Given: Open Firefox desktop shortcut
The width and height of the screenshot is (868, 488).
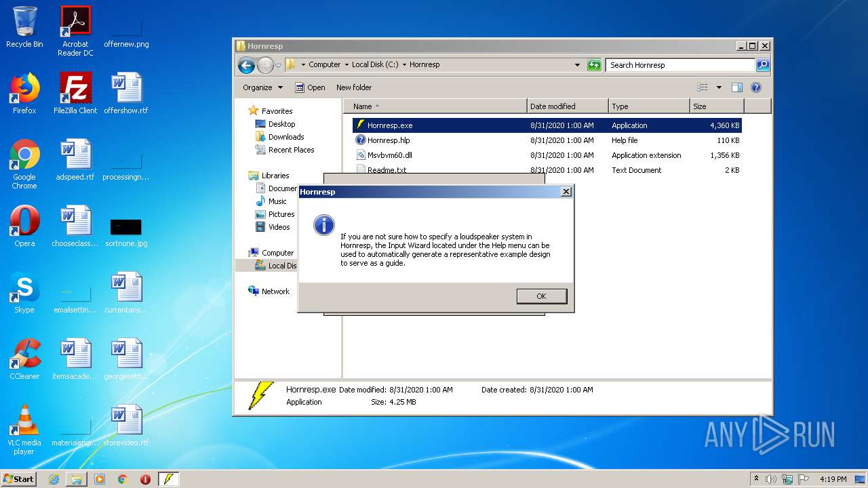Looking at the screenshot, I should (24, 94).
